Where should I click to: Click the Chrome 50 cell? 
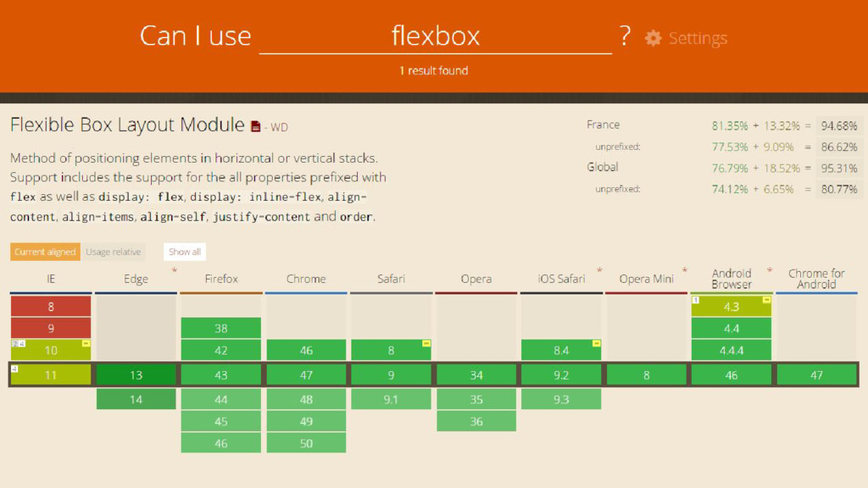(x=306, y=443)
